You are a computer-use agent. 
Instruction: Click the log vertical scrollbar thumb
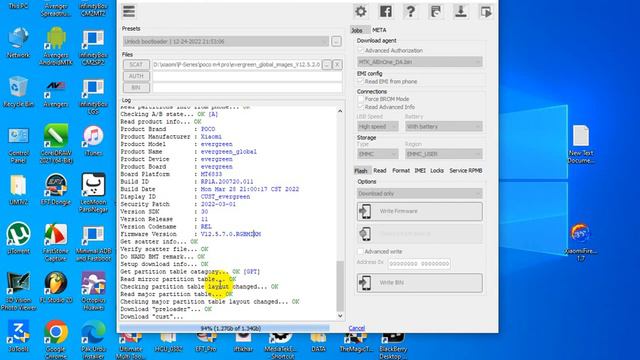click(340, 286)
